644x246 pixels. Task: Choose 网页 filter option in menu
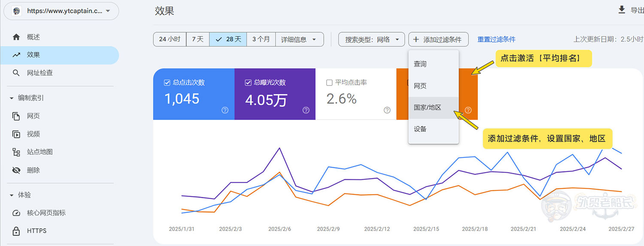(x=434, y=86)
